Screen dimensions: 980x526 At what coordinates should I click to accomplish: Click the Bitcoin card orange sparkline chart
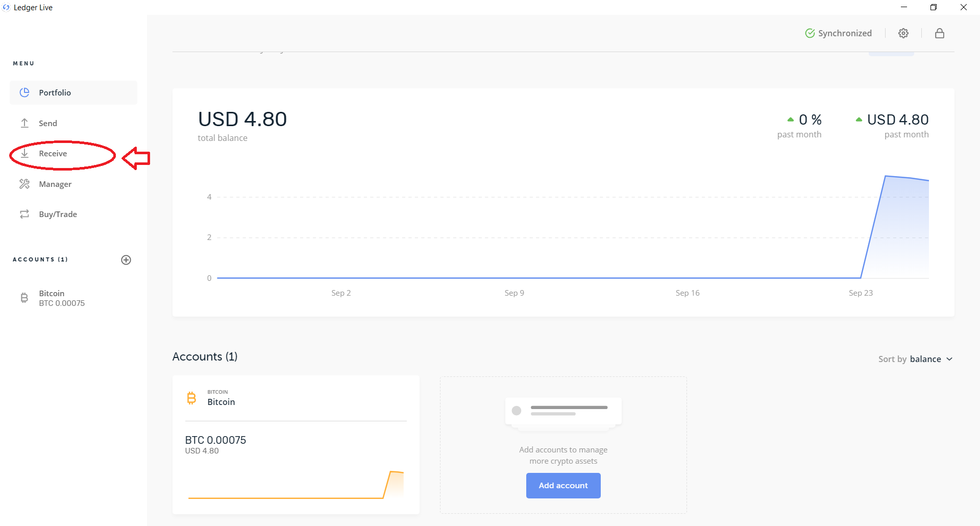296,485
